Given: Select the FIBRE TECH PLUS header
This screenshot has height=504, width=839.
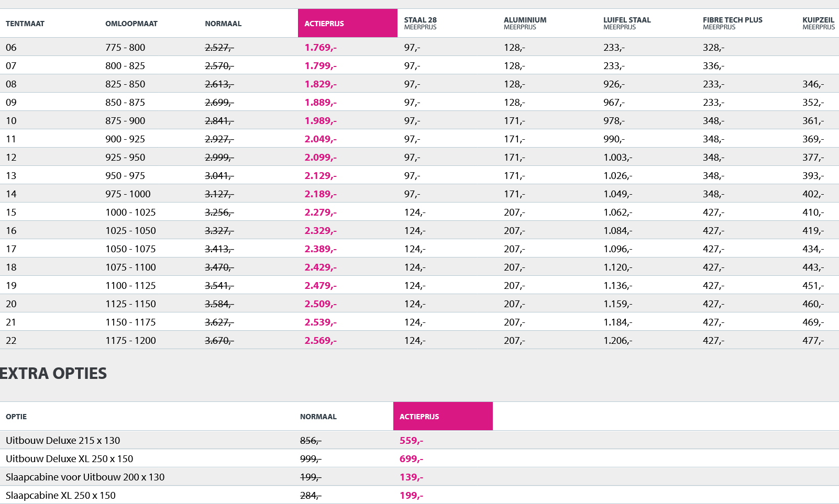Looking at the screenshot, I should point(732,23).
